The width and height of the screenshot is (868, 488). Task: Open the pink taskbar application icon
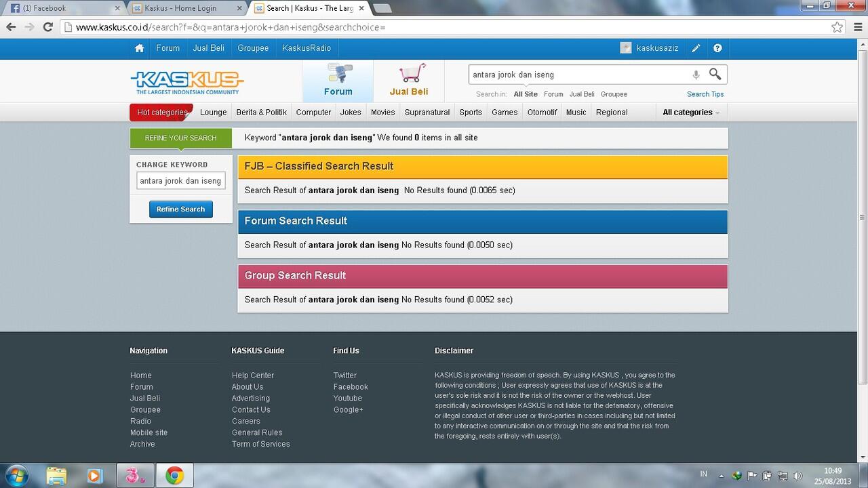click(x=136, y=476)
